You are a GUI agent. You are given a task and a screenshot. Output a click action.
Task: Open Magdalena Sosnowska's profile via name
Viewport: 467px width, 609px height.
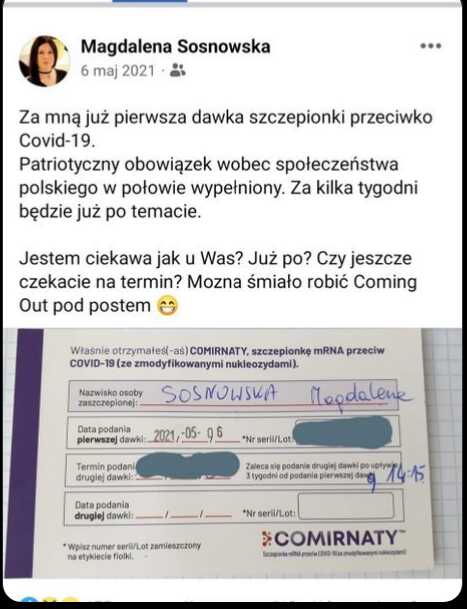(176, 47)
